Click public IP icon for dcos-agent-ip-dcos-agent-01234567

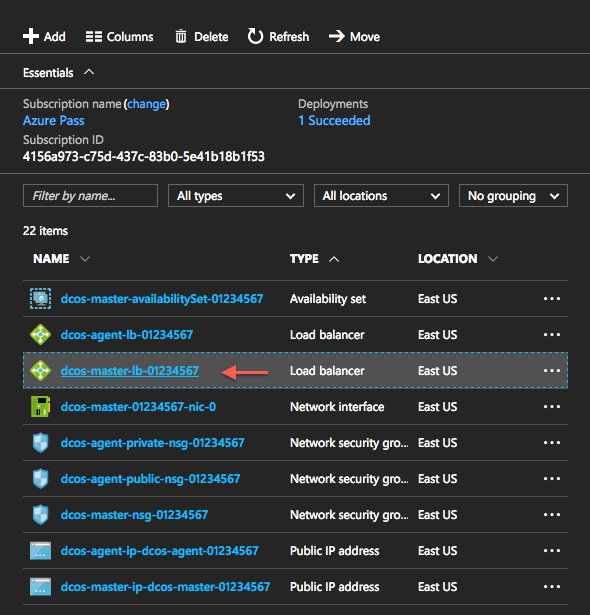(40, 551)
